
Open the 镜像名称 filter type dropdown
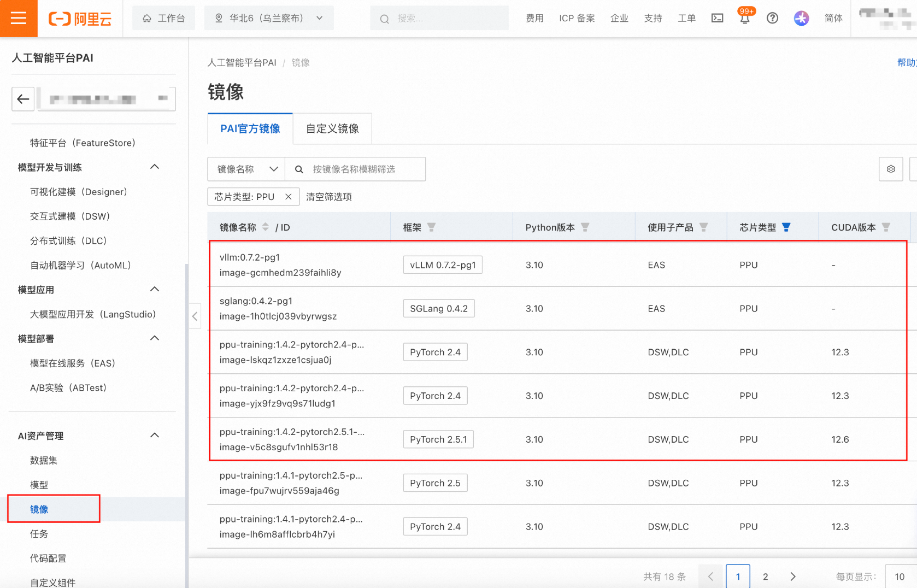tap(246, 169)
